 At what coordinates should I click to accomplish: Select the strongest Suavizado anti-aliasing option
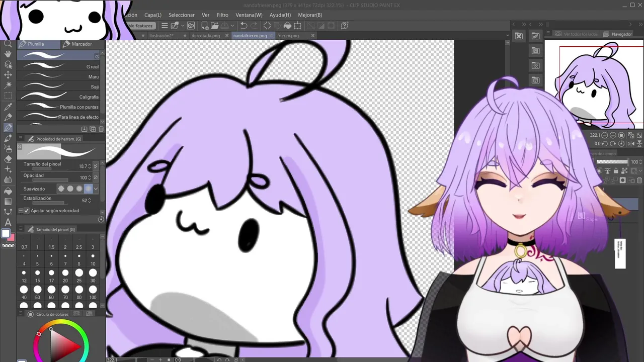click(89, 189)
